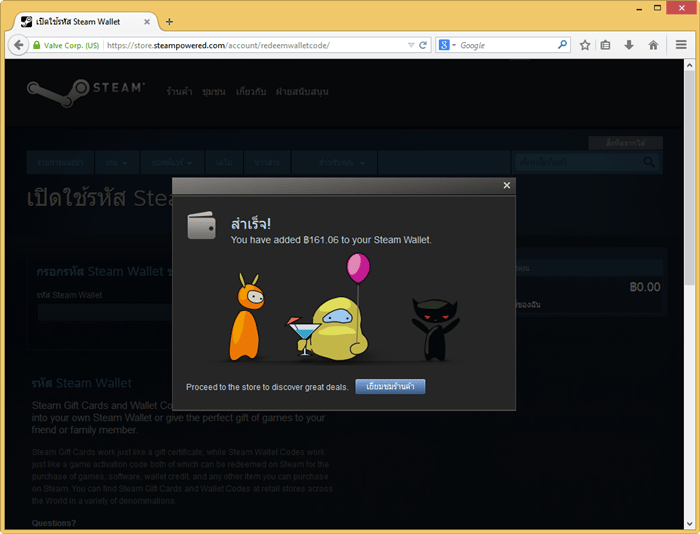This screenshot has height=534, width=700.
Task: Click the Steam store search magnifier icon
Action: pyautogui.click(x=649, y=162)
